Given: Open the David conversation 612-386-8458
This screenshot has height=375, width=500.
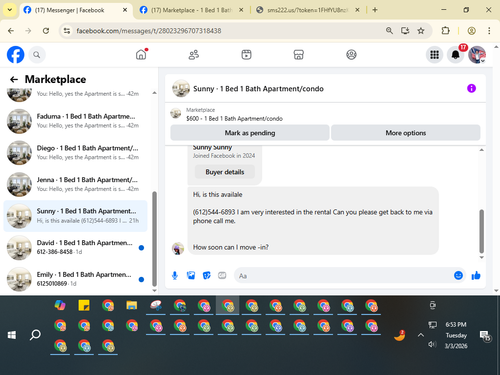Looking at the screenshot, I should 75,248.
